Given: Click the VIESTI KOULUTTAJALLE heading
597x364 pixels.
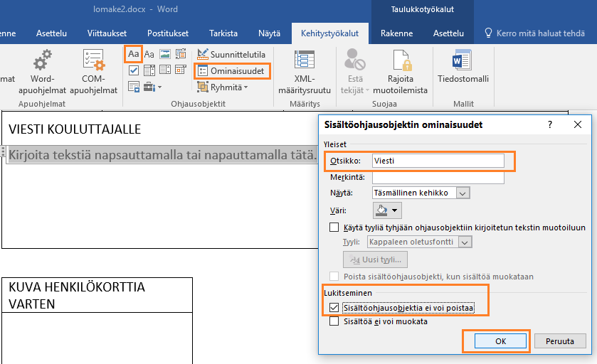Looking at the screenshot, I should 75,129.
